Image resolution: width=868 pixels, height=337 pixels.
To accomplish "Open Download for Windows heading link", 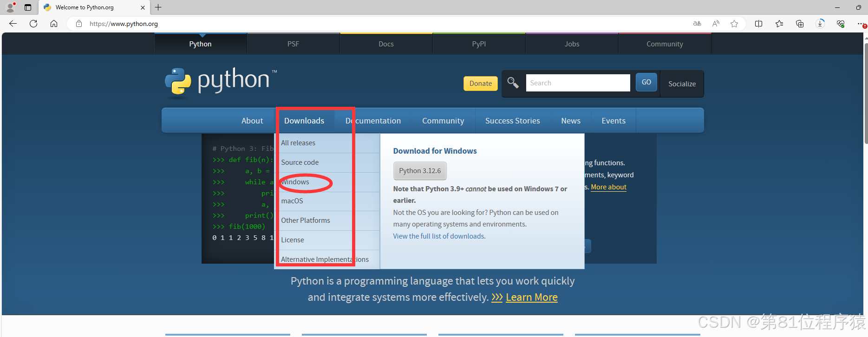I will (x=435, y=151).
